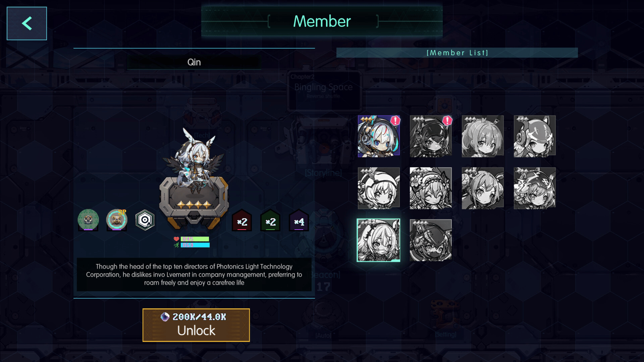Tap the purple x4 badge
The image size is (644, 362).
[x=299, y=221]
